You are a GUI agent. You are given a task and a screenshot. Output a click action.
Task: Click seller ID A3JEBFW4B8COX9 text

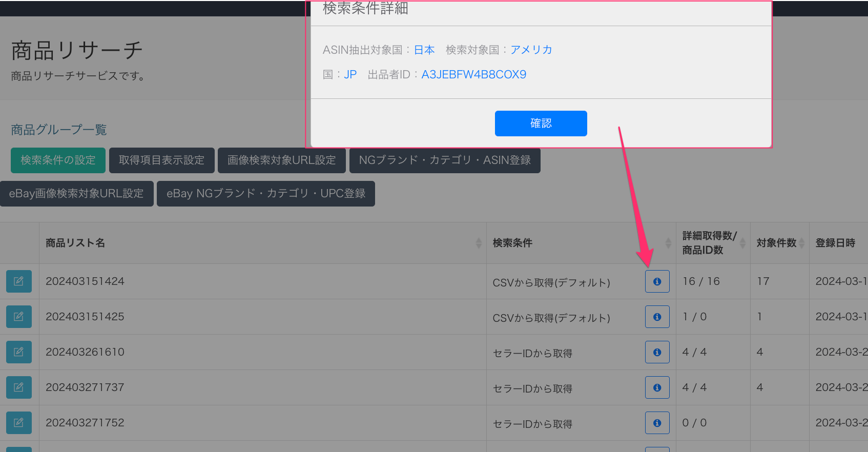click(474, 74)
